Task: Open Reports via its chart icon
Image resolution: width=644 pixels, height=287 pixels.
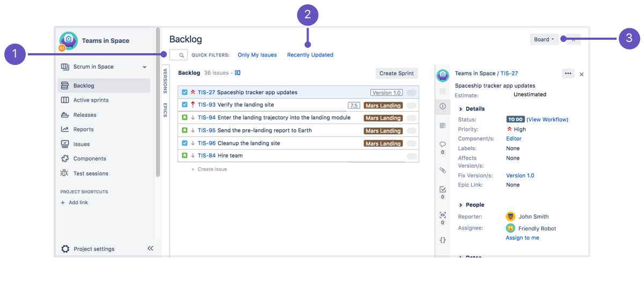Action: pyautogui.click(x=65, y=129)
